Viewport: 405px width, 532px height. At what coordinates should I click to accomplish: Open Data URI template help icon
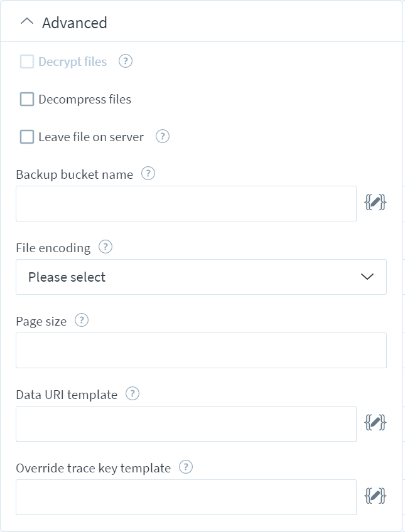pyautogui.click(x=132, y=393)
